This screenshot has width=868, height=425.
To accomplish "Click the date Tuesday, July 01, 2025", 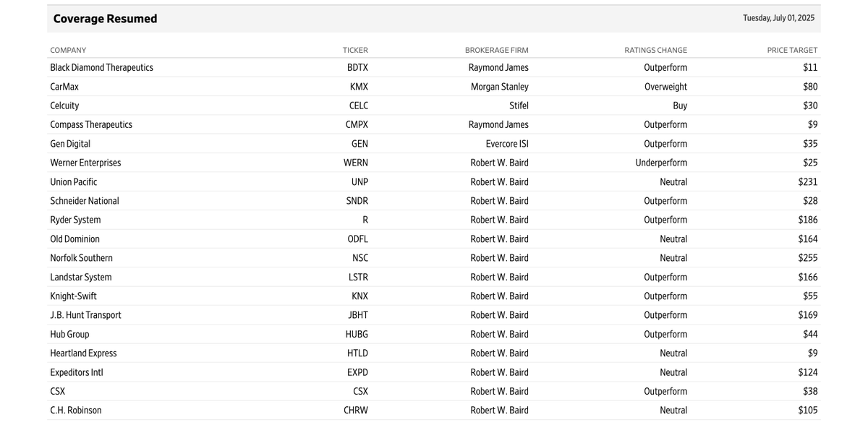I will pyautogui.click(x=778, y=18).
